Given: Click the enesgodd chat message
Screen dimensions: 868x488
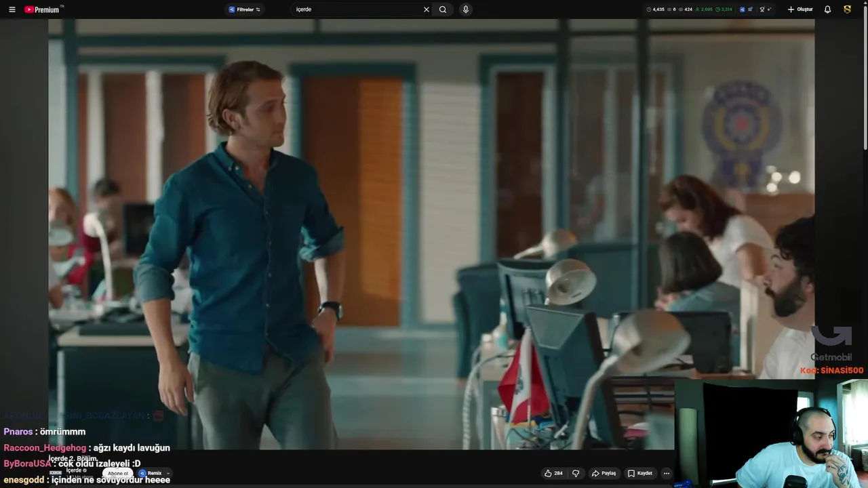Looking at the screenshot, I should click(x=87, y=480).
